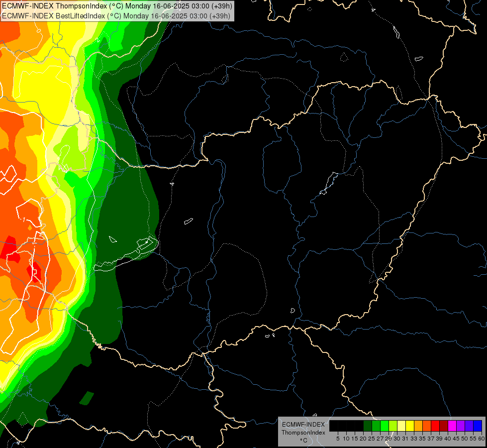487x448 pixels.
Task: Click the legend tick value '29'
Action: coord(389,439)
